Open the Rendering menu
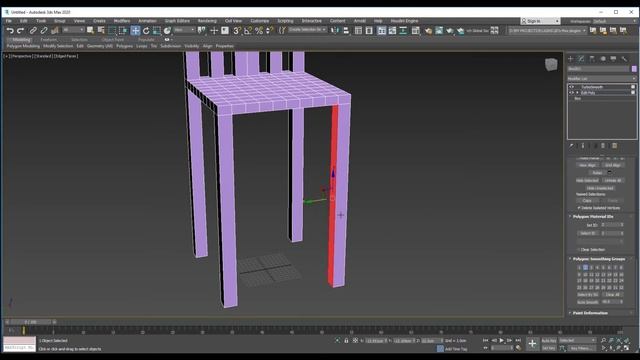Viewport: 640px width, 360px height. 207,21
